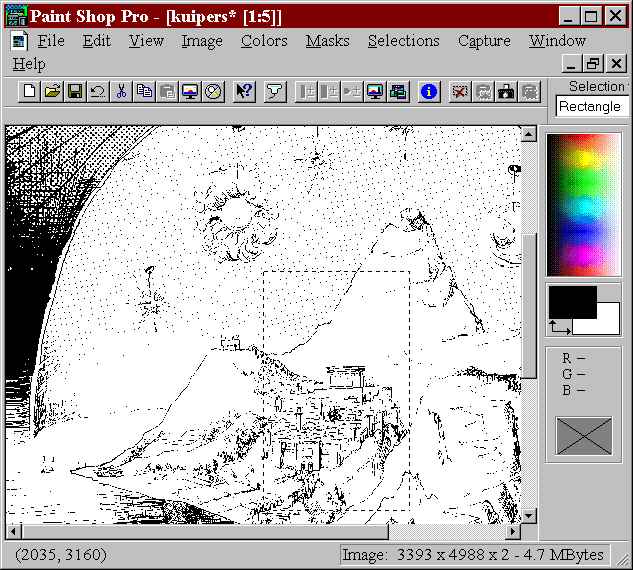Click the Undo toolbar icon
633x570 pixels.
tap(97, 92)
